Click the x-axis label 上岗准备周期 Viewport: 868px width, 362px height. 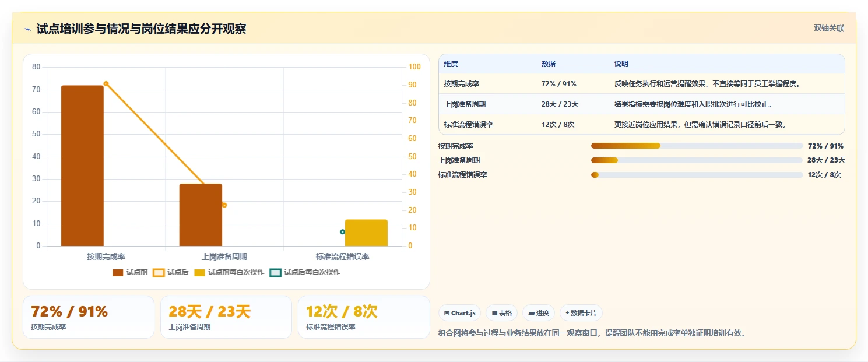[224, 256]
